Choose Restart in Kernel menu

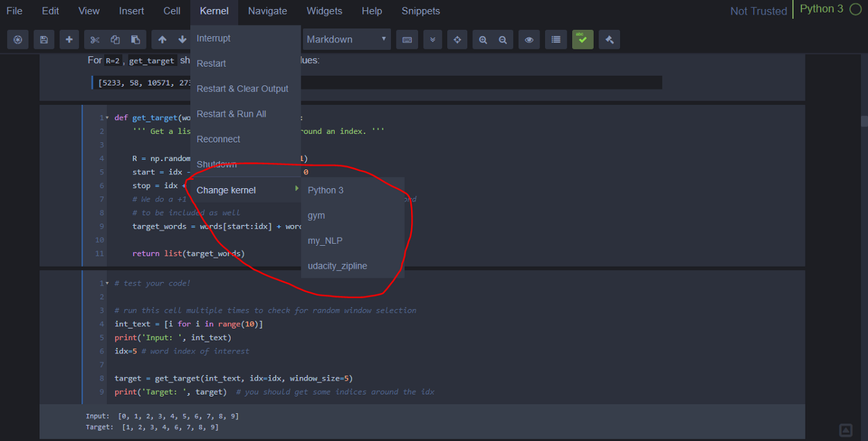click(x=246, y=63)
